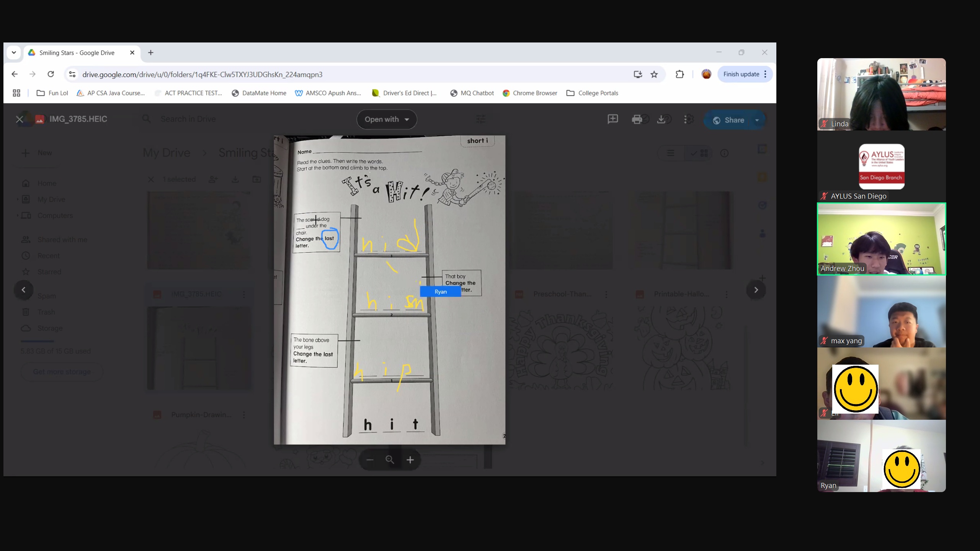Open ACT PRACTICE TEST bookmark

click(x=188, y=93)
